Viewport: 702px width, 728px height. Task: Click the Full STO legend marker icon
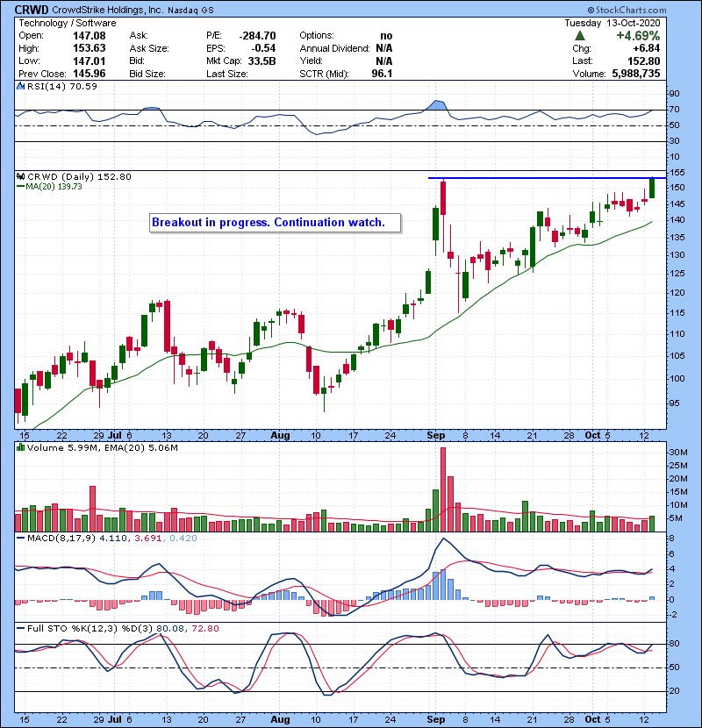[21, 626]
